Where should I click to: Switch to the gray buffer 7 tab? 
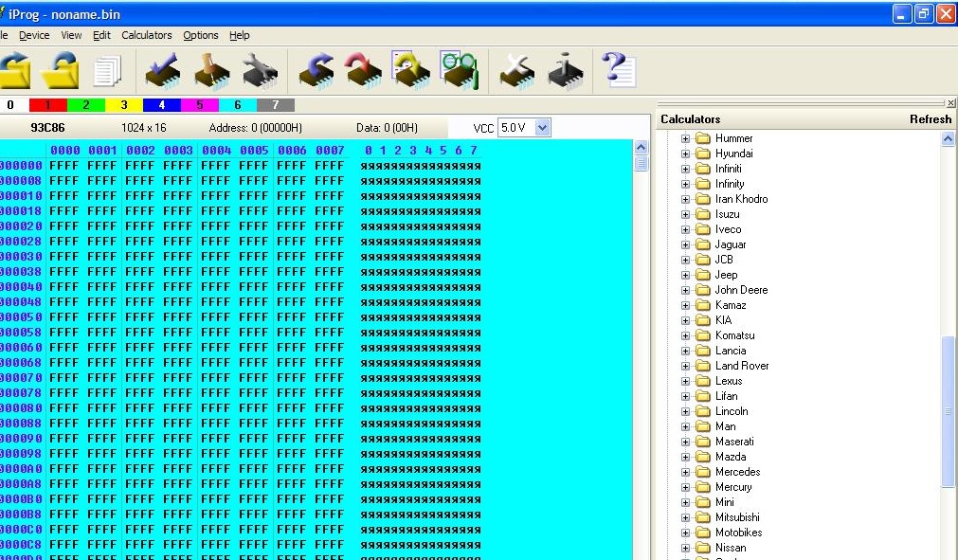(276, 105)
